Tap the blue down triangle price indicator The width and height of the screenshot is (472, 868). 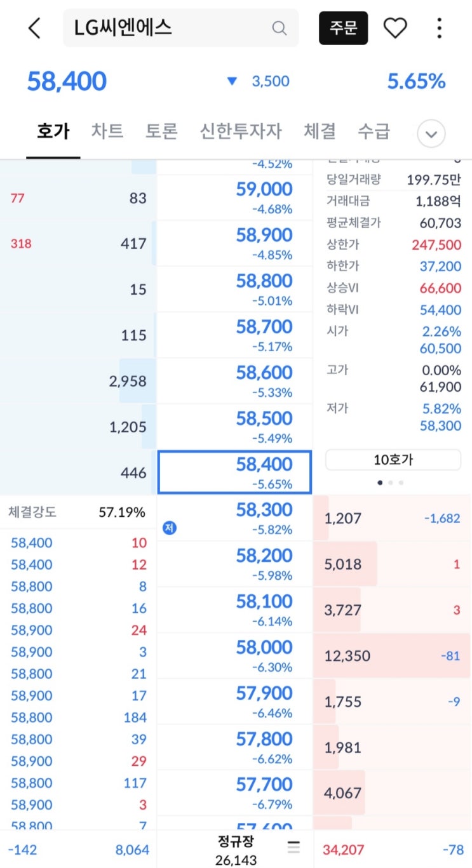[232, 81]
